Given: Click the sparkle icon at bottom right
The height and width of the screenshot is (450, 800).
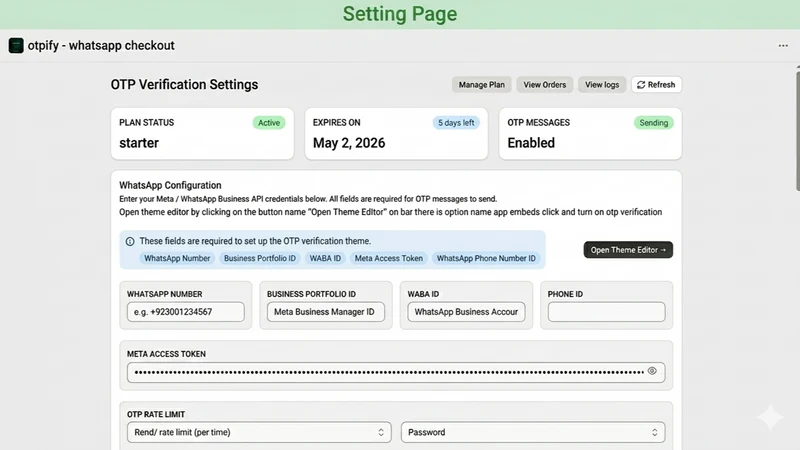Looking at the screenshot, I should 770,417.
